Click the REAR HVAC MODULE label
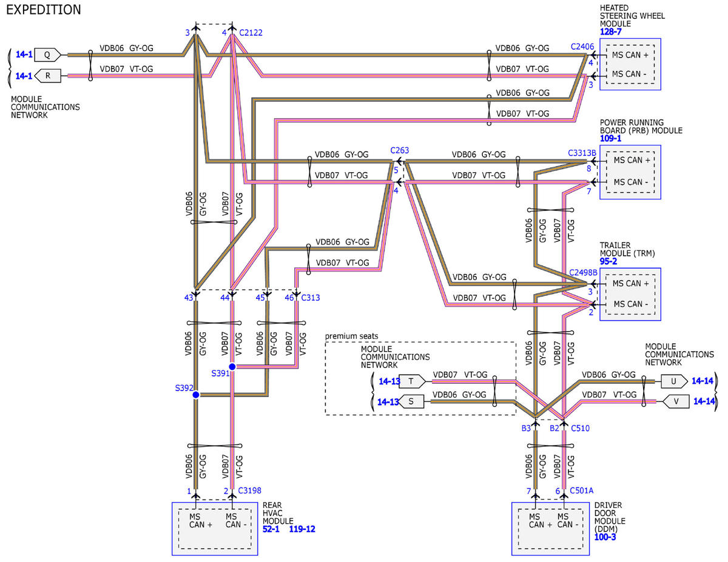The height and width of the screenshot is (562, 728). 278,513
